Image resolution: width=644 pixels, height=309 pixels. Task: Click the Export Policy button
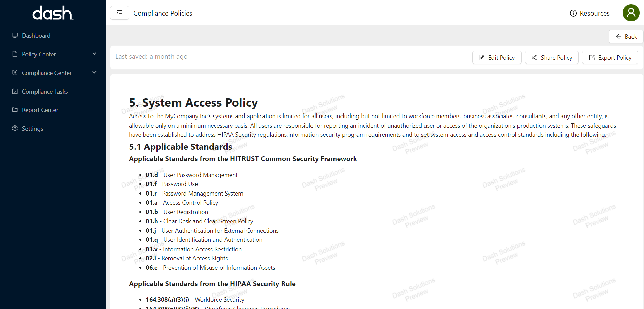[610, 57]
